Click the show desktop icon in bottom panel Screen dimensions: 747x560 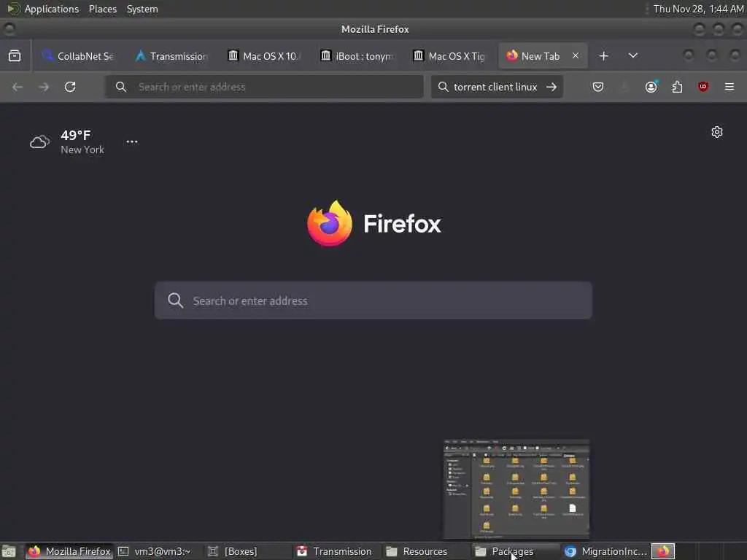point(9,551)
